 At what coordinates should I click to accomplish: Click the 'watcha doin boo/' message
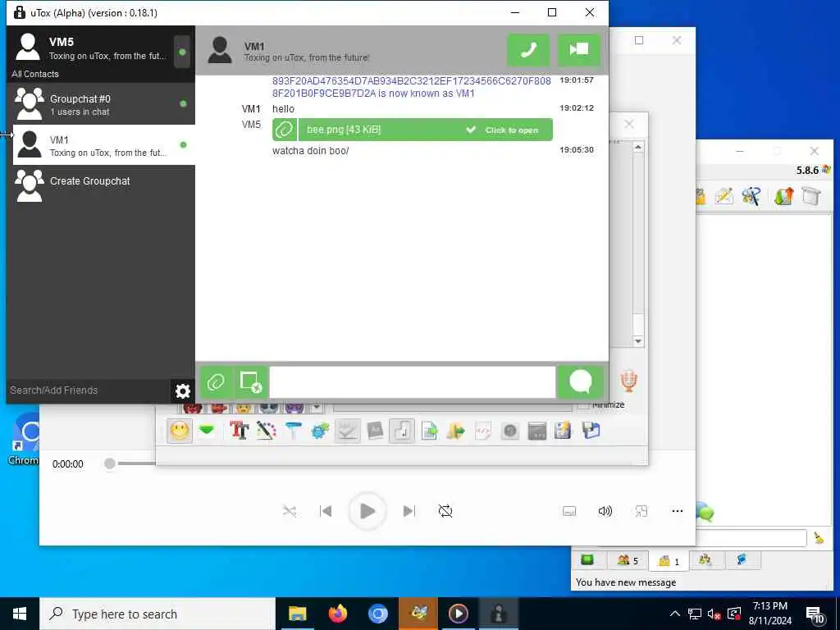point(310,151)
